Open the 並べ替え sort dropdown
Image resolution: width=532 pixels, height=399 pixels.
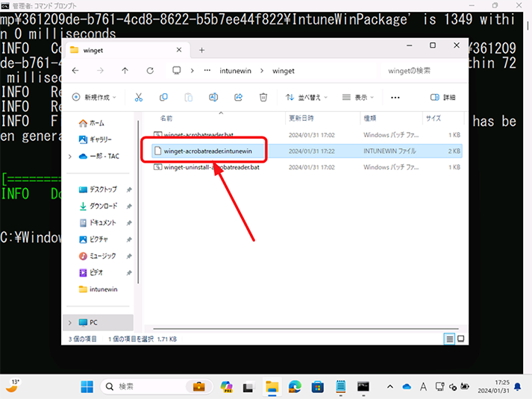click(x=307, y=98)
